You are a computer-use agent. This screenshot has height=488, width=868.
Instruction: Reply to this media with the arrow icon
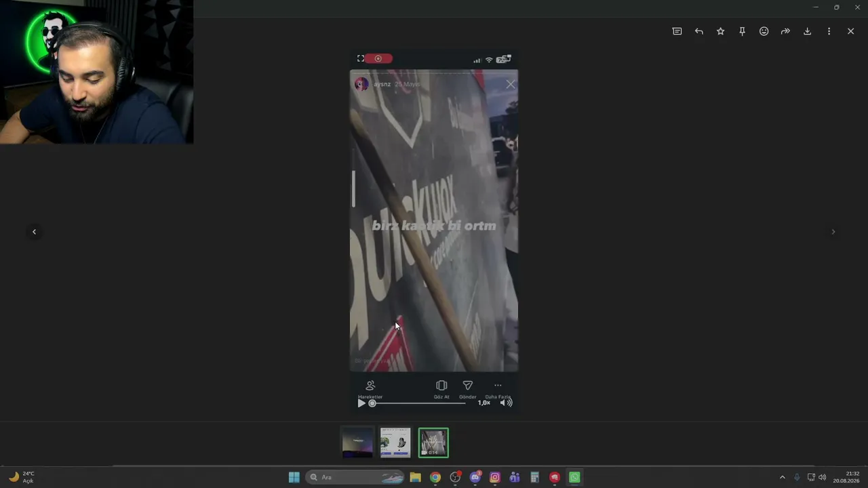tap(698, 31)
